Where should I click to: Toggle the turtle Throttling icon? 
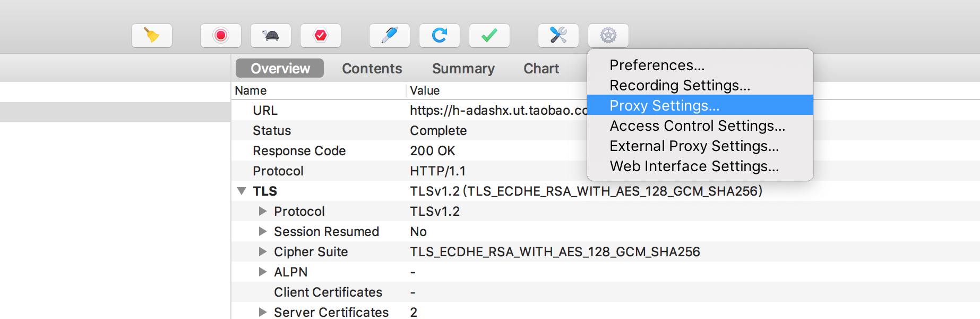(x=271, y=36)
